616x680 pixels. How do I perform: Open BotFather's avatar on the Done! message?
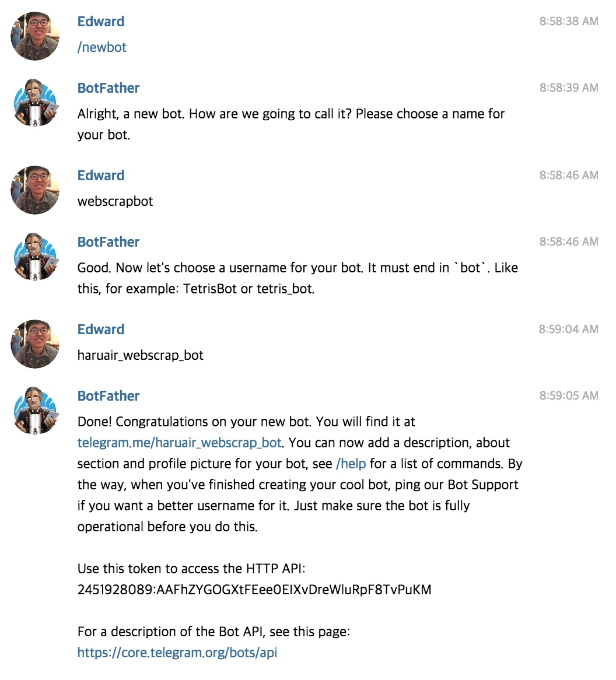[34, 411]
